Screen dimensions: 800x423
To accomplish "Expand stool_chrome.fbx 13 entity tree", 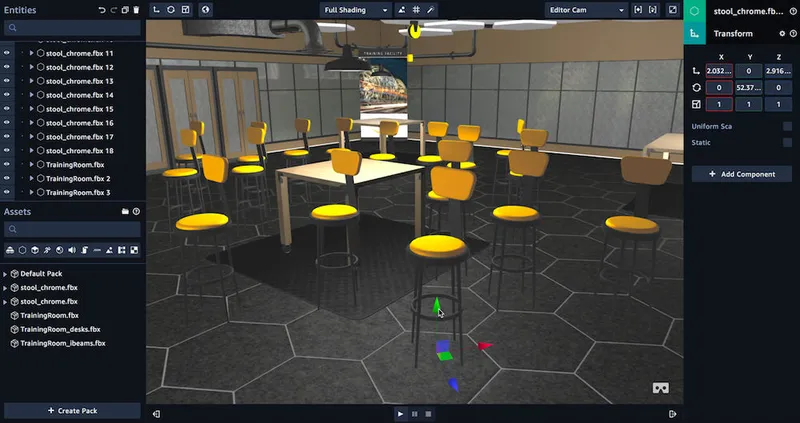I will coord(32,81).
